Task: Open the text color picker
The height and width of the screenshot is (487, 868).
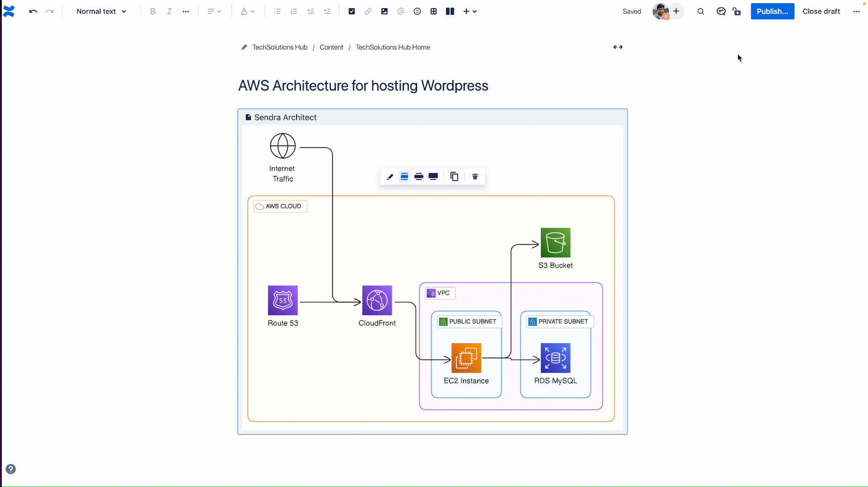Action: pos(247,11)
